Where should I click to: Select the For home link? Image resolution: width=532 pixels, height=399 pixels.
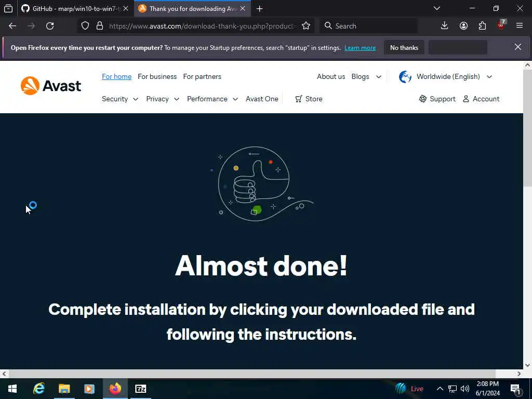[x=117, y=77]
